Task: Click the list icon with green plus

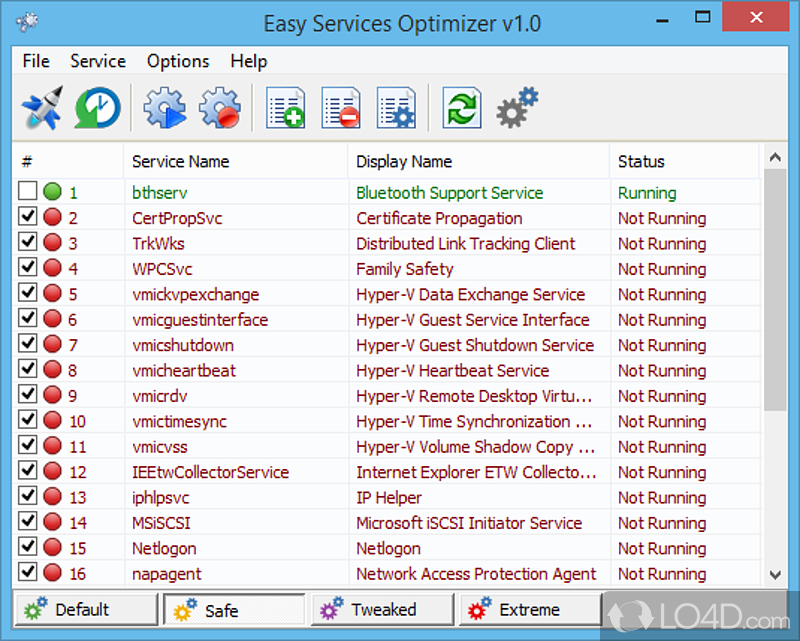Action: (285, 107)
